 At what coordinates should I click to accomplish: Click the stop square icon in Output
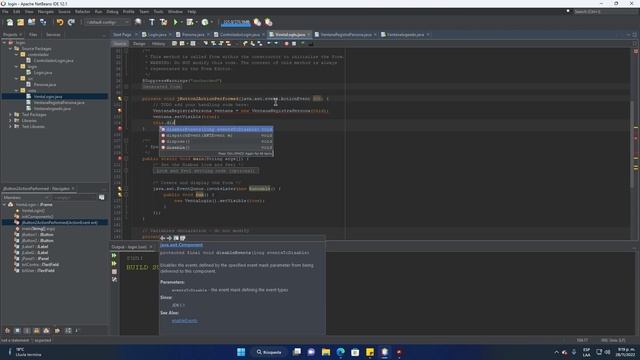[114, 271]
